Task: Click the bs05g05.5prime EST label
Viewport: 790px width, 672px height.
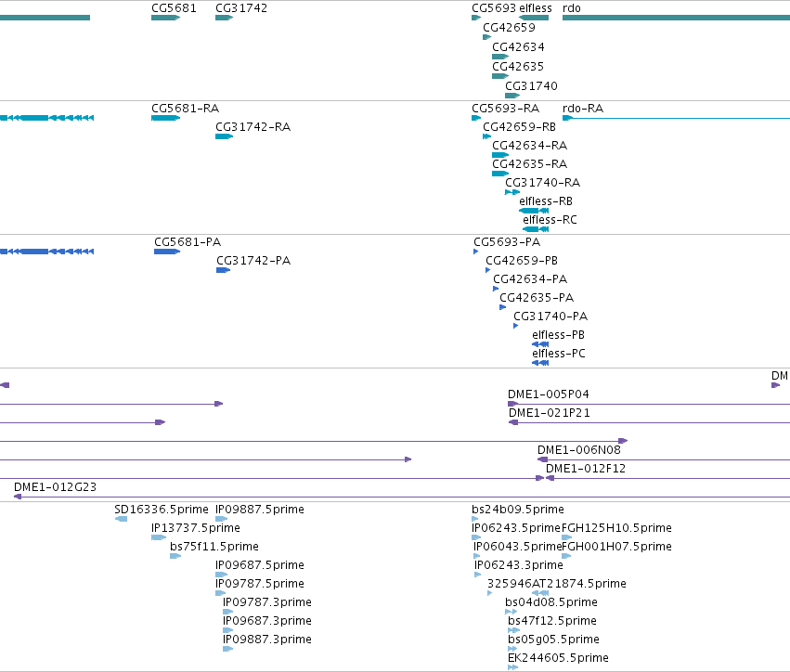Action: [x=553, y=640]
